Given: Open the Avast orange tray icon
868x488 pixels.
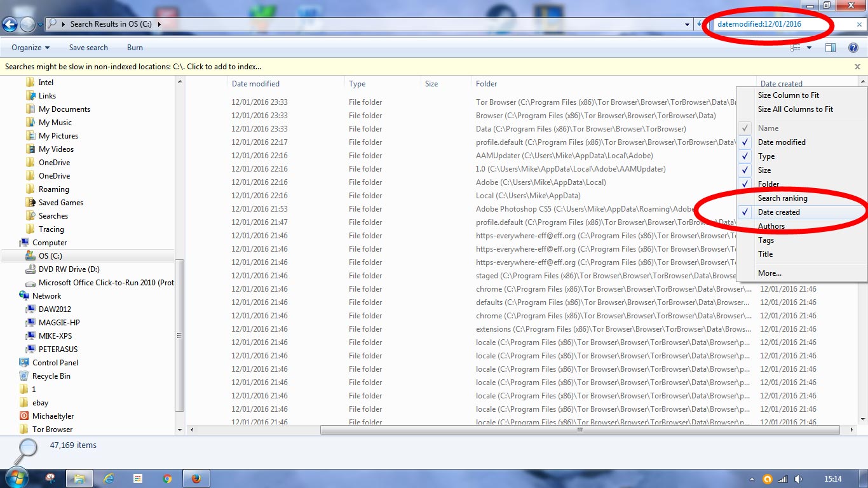Looking at the screenshot, I should click(767, 479).
